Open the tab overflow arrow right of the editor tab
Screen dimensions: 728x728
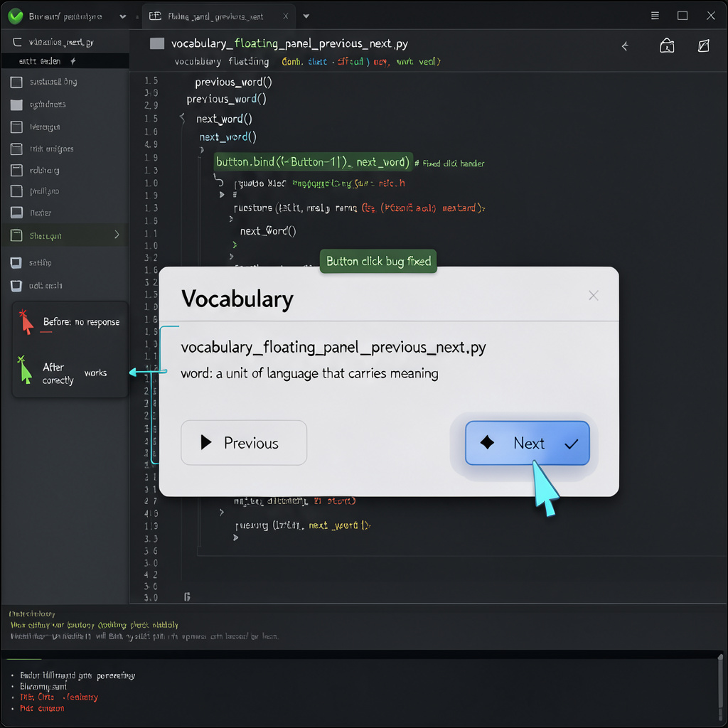tap(306, 16)
